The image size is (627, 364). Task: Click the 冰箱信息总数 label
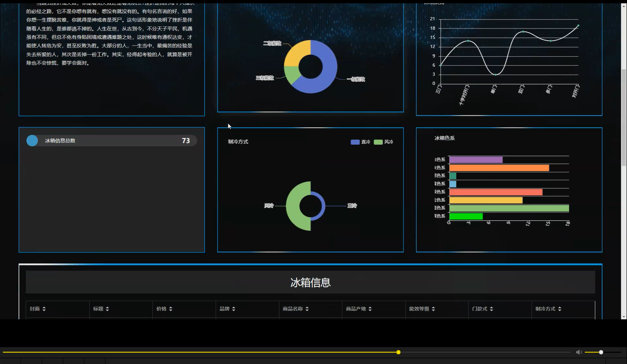pyautogui.click(x=60, y=141)
